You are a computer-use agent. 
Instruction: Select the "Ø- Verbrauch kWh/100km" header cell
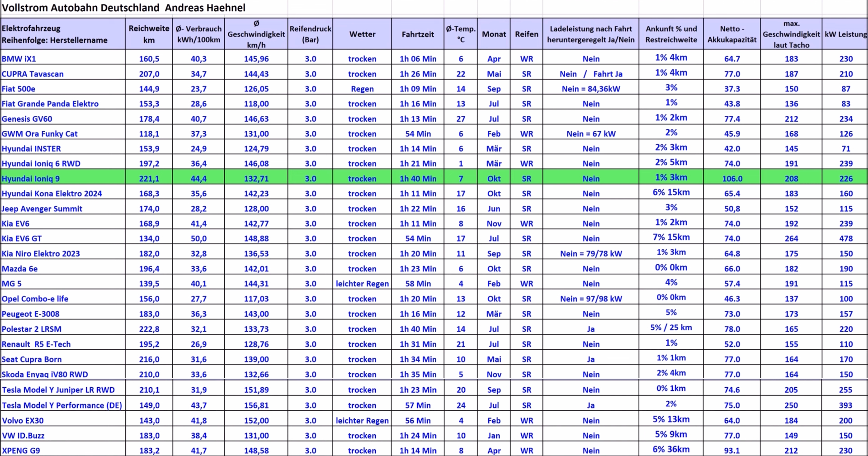click(x=198, y=34)
